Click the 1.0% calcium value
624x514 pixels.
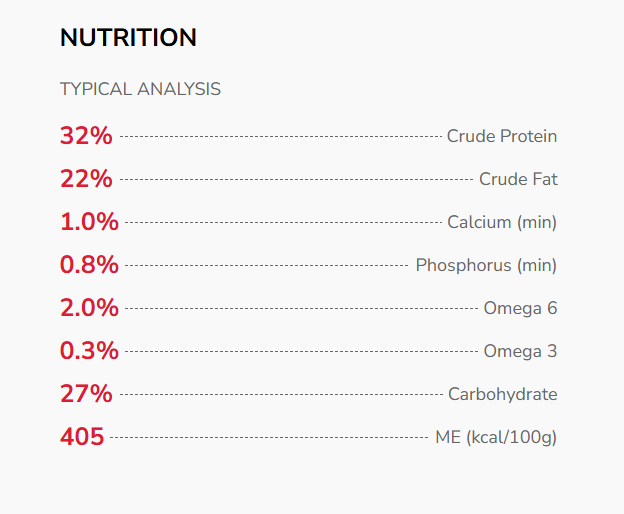[89, 222]
